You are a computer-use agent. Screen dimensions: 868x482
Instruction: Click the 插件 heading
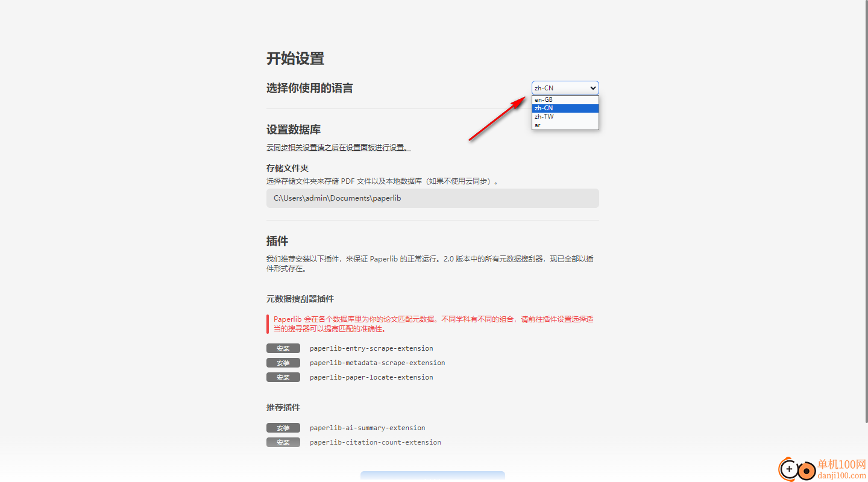point(277,241)
